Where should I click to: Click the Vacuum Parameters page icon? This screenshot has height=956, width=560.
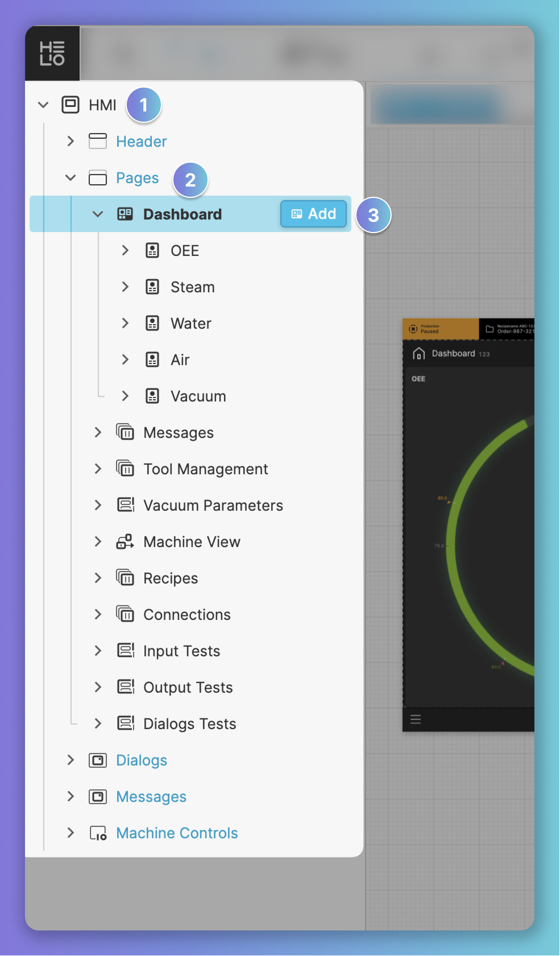(x=125, y=505)
